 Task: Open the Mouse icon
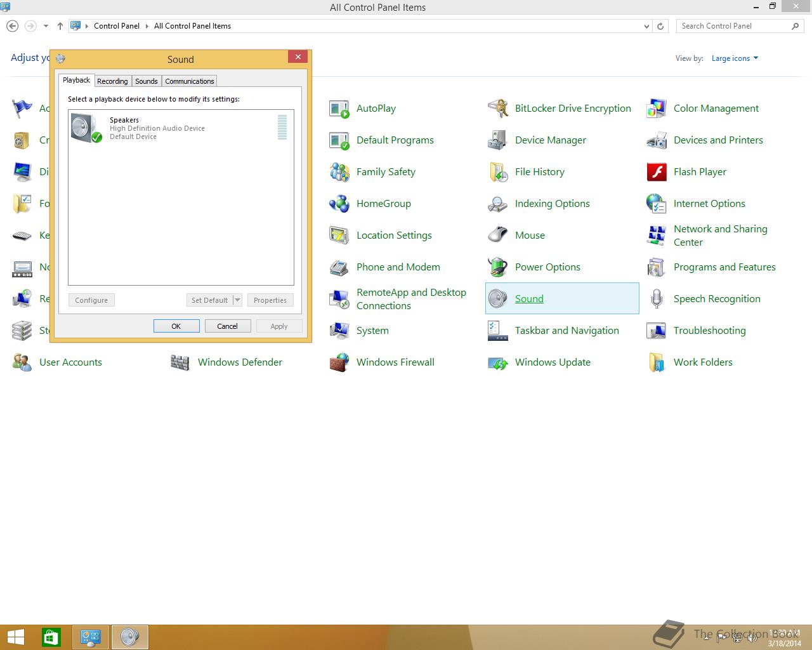point(498,235)
